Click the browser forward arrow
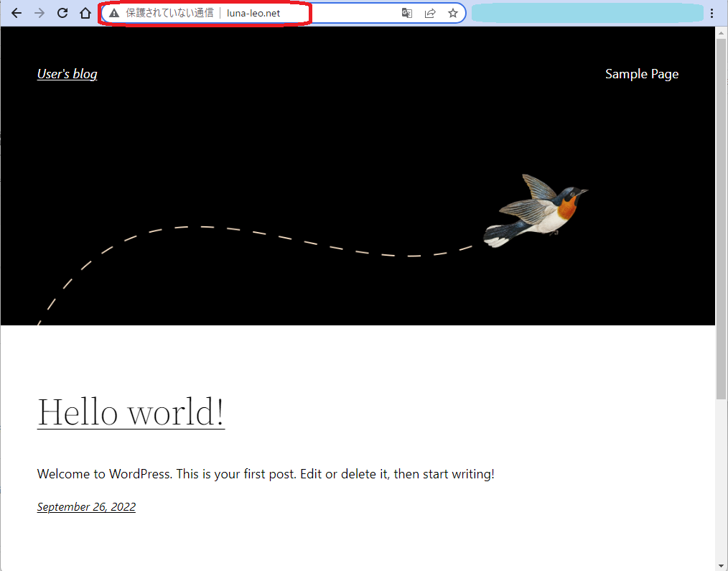The width and height of the screenshot is (728, 571). pos(39,13)
